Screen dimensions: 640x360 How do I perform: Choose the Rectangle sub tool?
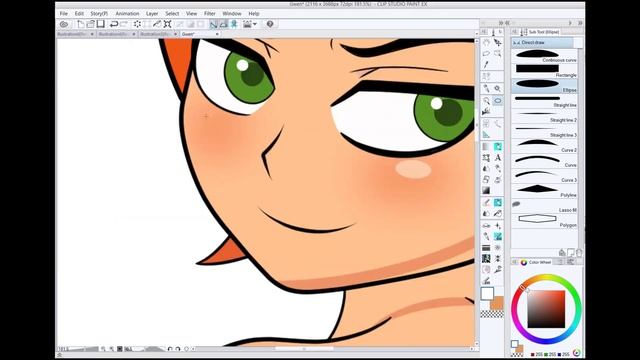click(x=544, y=71)
